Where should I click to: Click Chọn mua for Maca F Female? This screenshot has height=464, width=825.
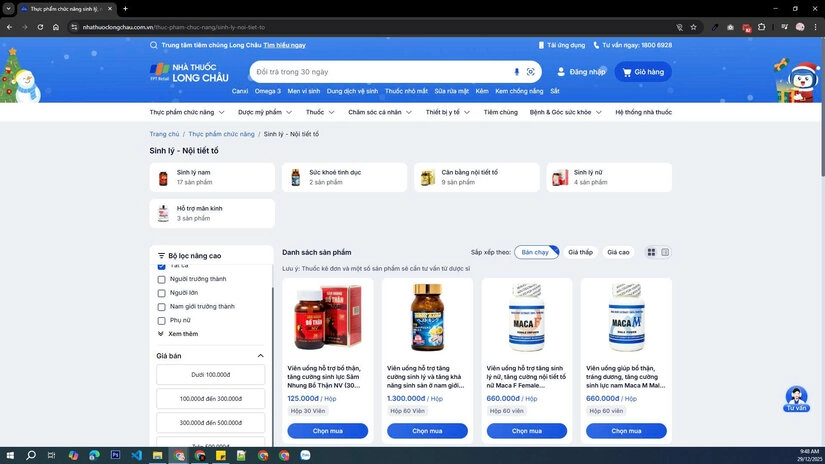pyautogui.click(x=527, y=431)
